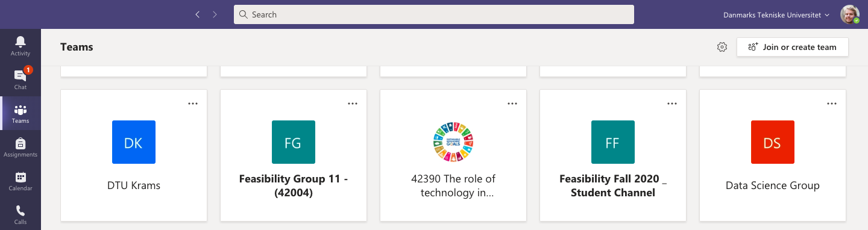The height and width of the screenshot is (230, 868).
Task: Open more options for Data Science Group
Action: pos(832,104)
